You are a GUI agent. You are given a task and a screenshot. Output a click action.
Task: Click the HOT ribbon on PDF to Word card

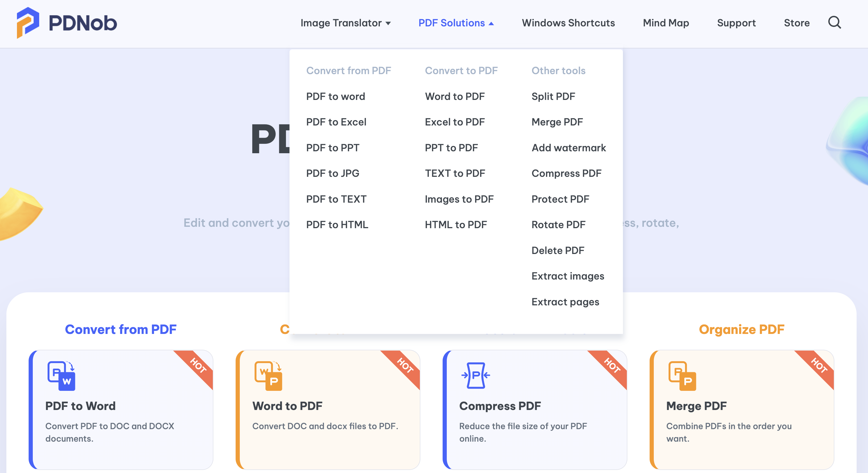(x=198, y=366)
